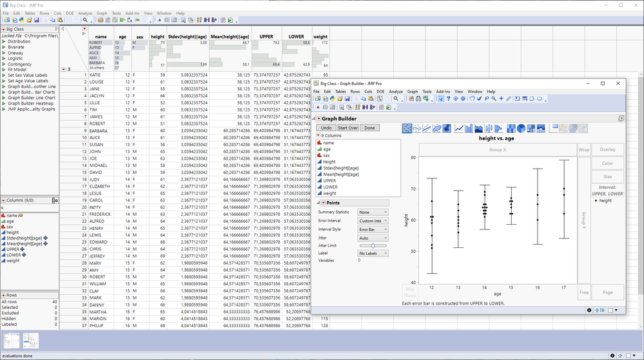Screen dimensions: 644x360
Task: Open Error Interval dropdown
Action: 373,221
